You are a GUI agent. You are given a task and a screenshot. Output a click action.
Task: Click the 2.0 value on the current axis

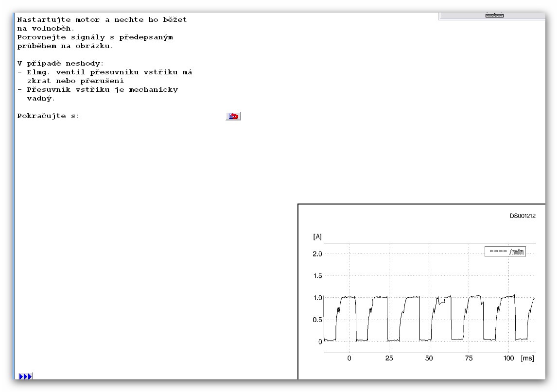tap(317, 254)
